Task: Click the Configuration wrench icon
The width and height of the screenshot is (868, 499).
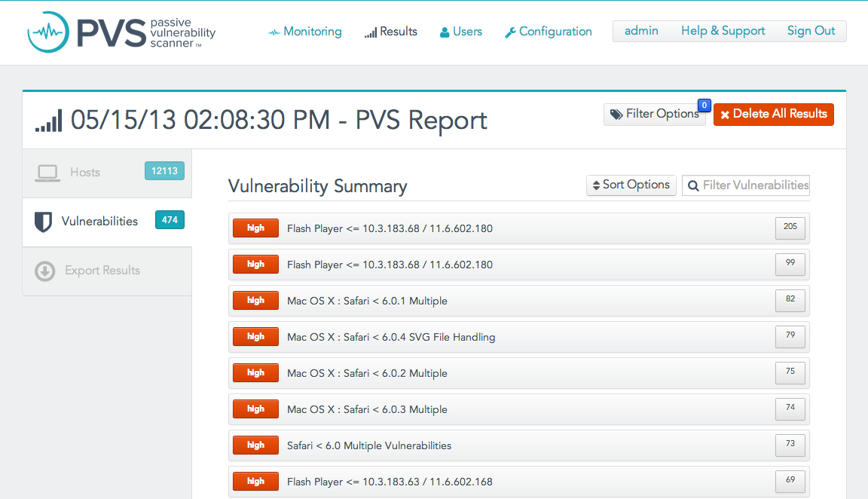Action: (x=510, y=32)
